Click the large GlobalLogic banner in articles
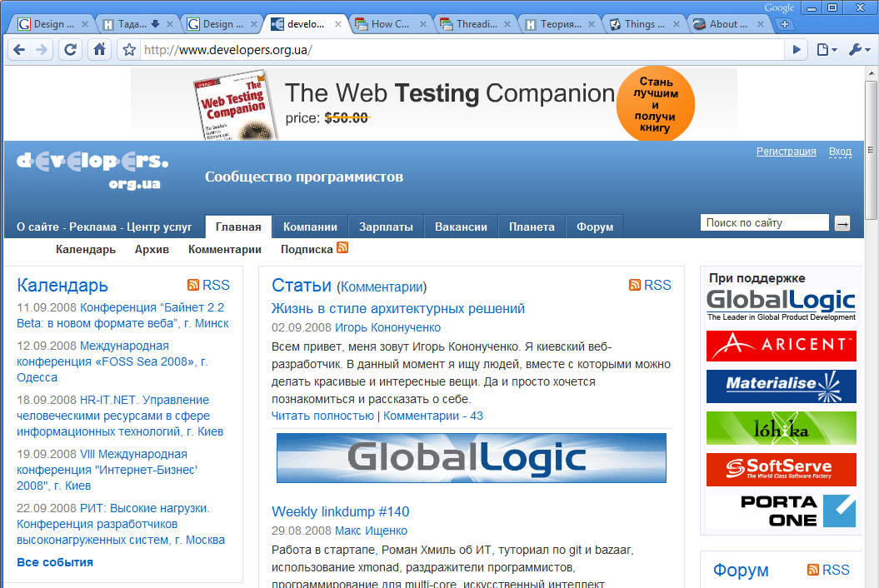The width and height of the screenshot is (879, 588). pos(472,458)
